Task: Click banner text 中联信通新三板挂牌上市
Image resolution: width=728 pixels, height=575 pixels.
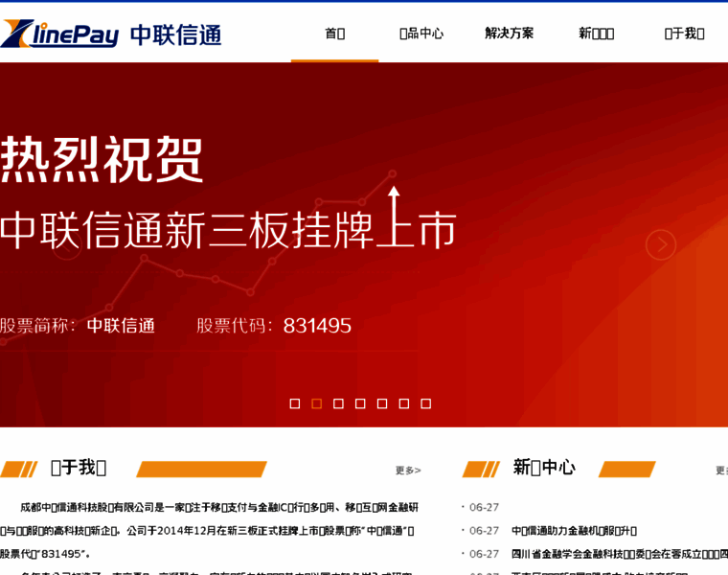Action: pos(228,229)
